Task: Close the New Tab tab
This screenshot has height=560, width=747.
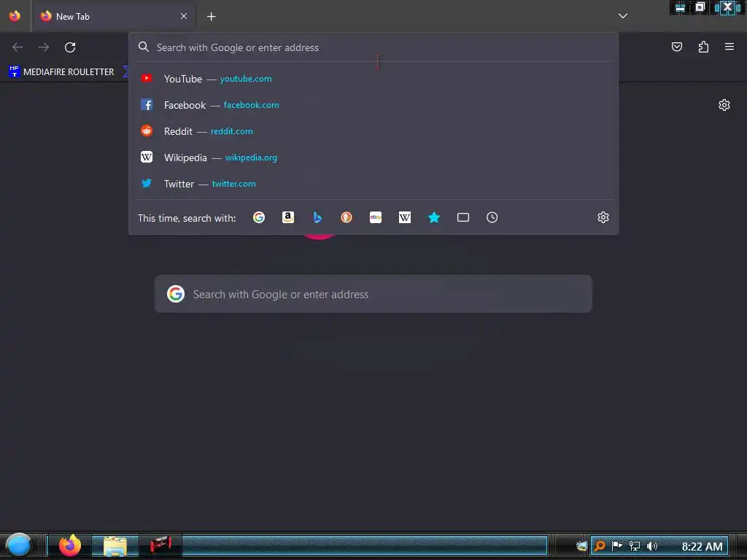Action: click(183, 16)
